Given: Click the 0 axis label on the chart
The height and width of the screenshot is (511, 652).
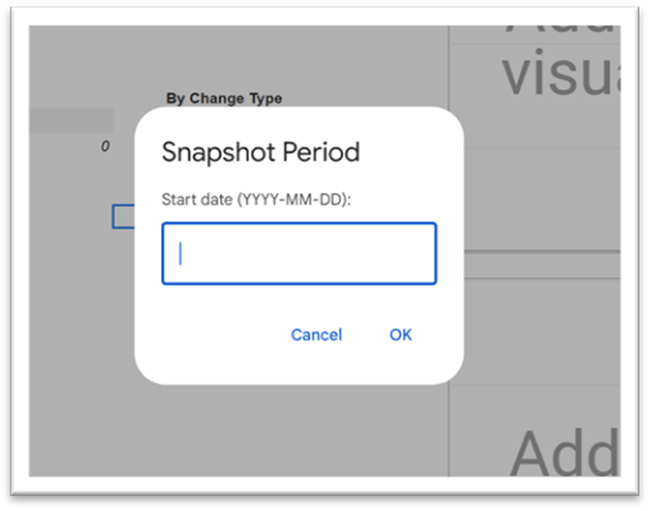Looking at the screenshot, I should [104, 147].
